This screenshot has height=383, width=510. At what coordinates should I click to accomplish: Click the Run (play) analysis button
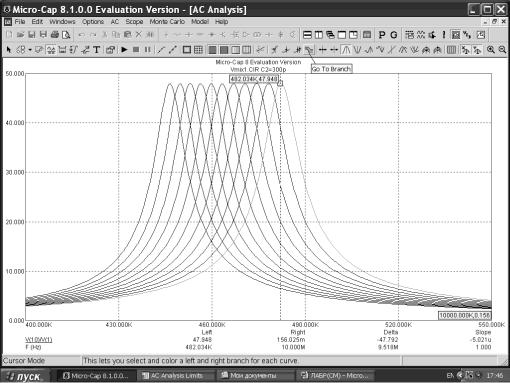click(124, 50)
